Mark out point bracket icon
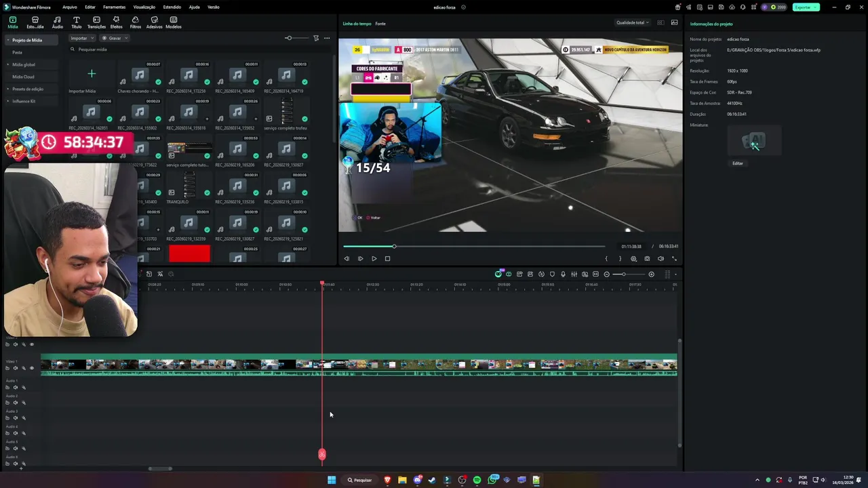The height and width of the screenshot is (488, 868). coord(620,258)
